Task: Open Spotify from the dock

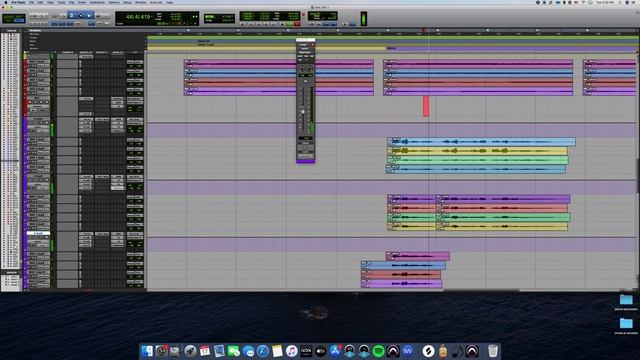Action: point(378,351)
